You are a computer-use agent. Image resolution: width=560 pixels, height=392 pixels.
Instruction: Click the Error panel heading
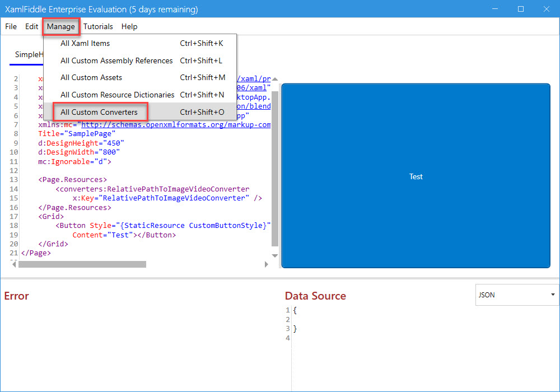click(x=16, y=296)
